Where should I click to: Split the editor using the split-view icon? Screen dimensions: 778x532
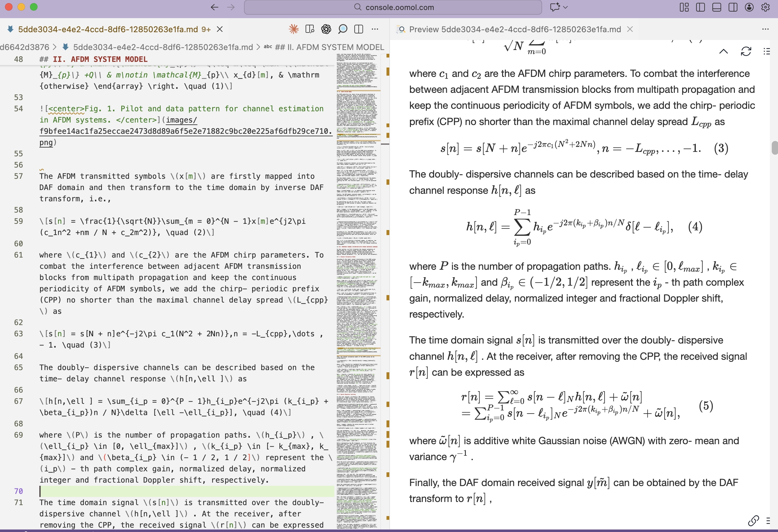click(359, 29)
